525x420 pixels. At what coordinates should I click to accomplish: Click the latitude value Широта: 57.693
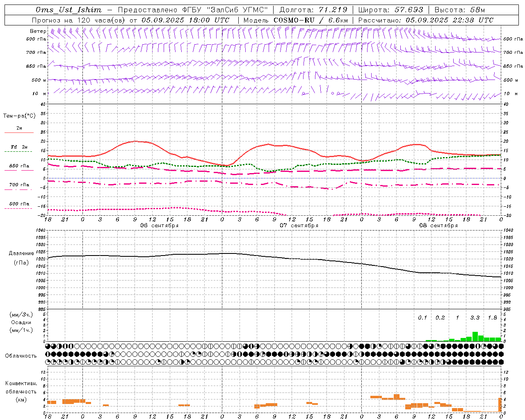point(391,10)
